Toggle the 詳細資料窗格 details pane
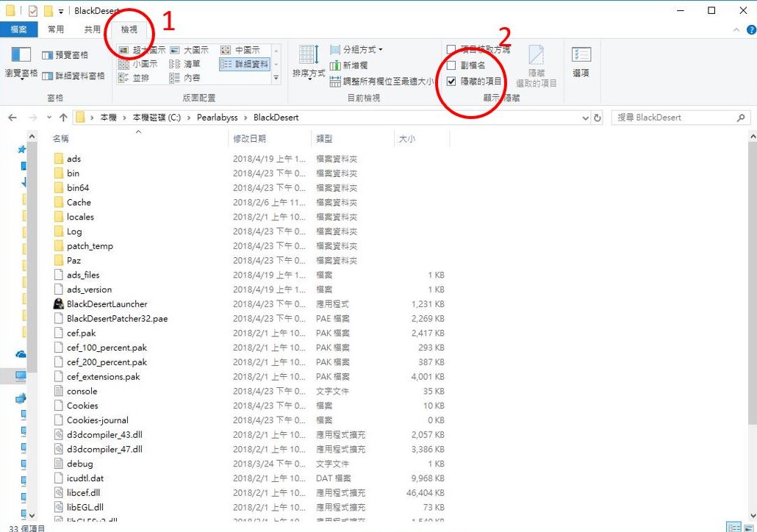Image resolution: width=757 pixels, height=532 pixels. [x=73, y=76]
